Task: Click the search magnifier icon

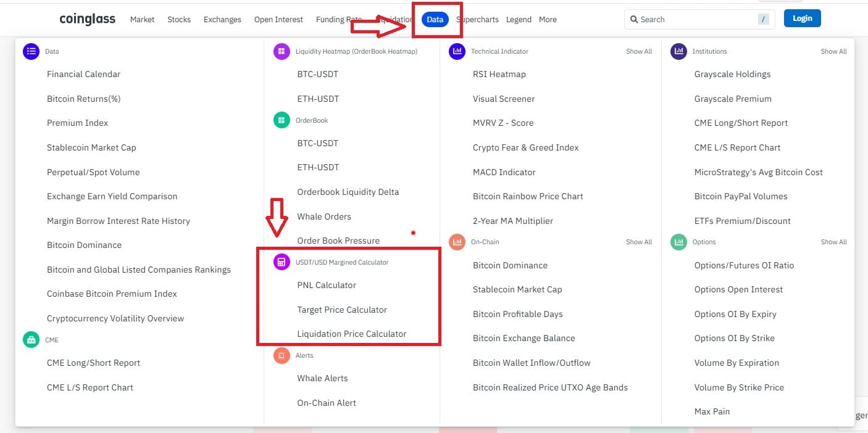Action: pos(634,20)
